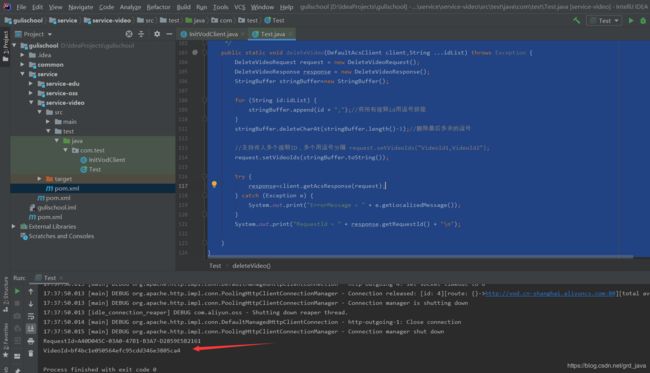The width and height of the screenshot is (650, 373).
Task: Start debugging with the bug icon
Action: click(x=643, y=20)
